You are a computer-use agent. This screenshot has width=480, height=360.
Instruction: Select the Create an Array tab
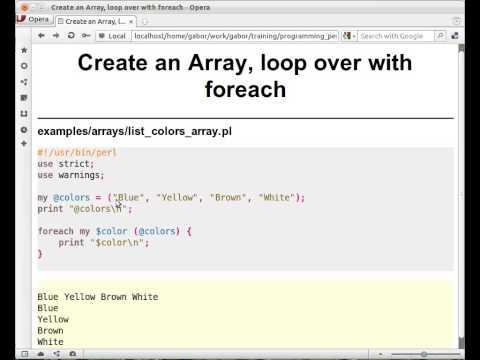click(95, 22)
